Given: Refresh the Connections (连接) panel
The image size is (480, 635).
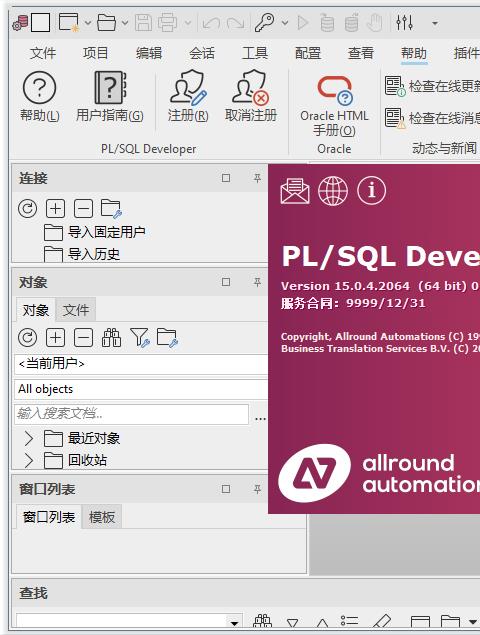Looking at the screenshot, I should coord(28,209).
